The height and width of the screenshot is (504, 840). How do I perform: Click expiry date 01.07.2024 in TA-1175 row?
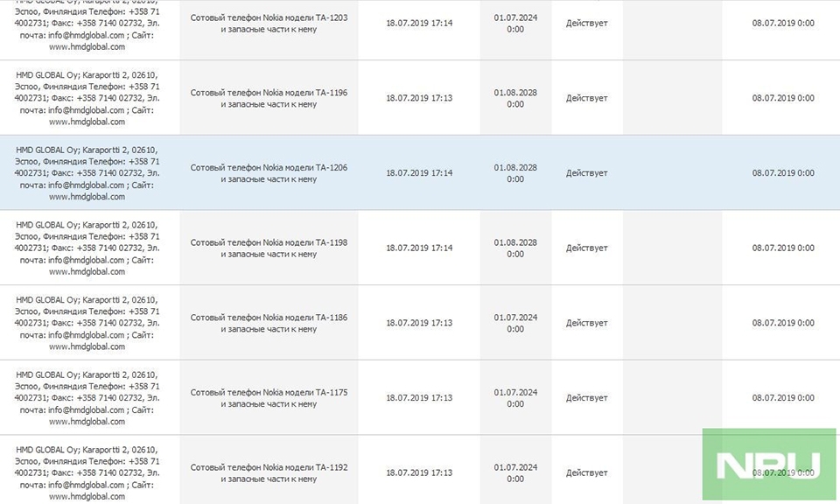[x=515, y=398]
